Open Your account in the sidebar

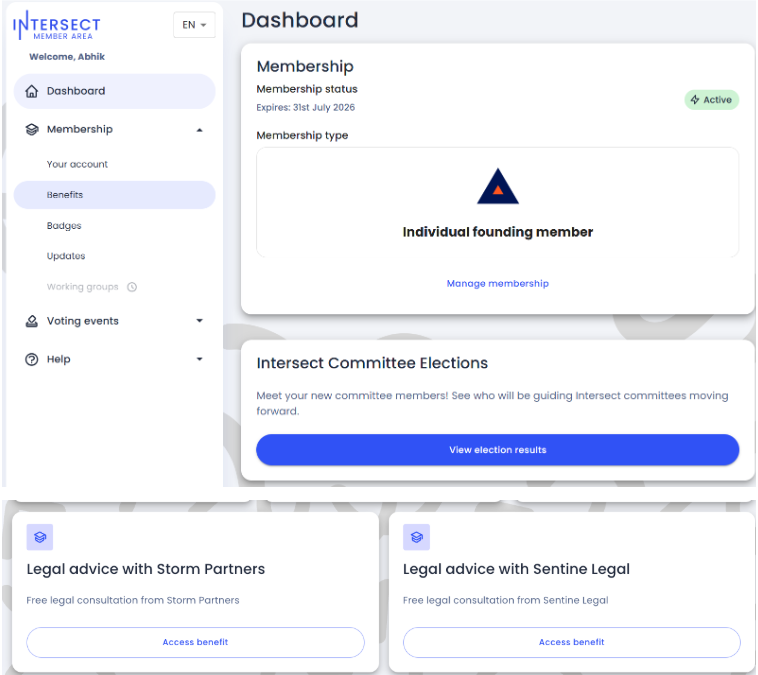click(77, 164)
